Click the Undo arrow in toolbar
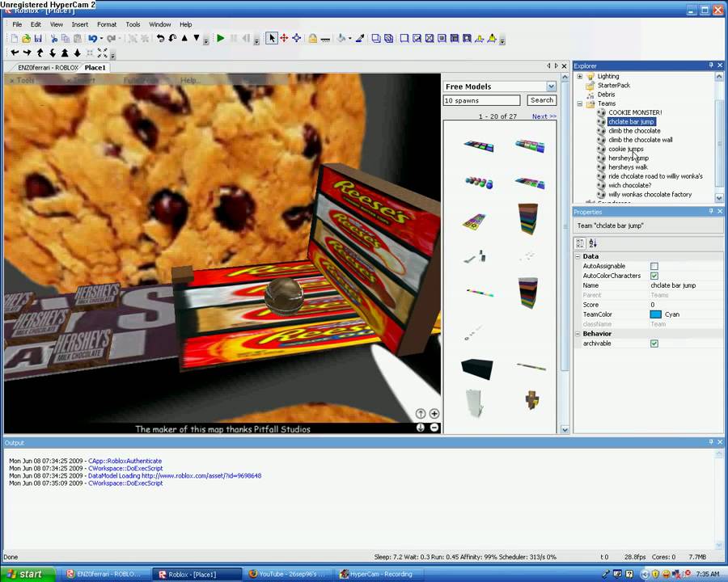728x582 pixels. pos(93,39)
